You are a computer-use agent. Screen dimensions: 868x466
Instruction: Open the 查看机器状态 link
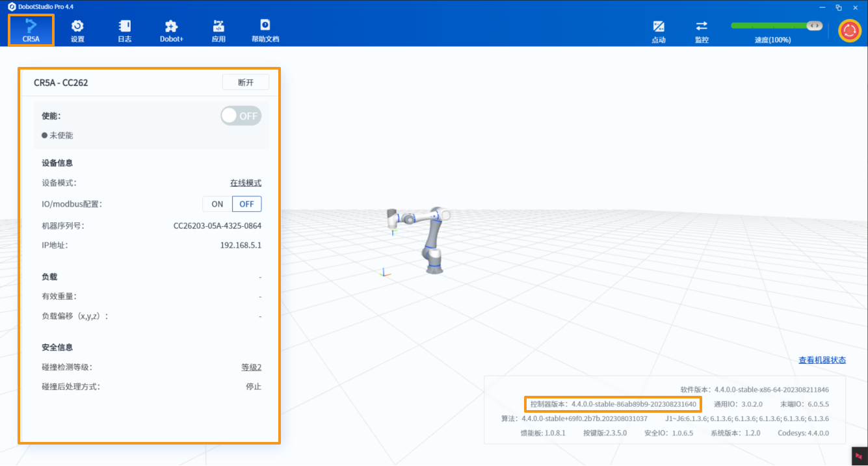822,360
